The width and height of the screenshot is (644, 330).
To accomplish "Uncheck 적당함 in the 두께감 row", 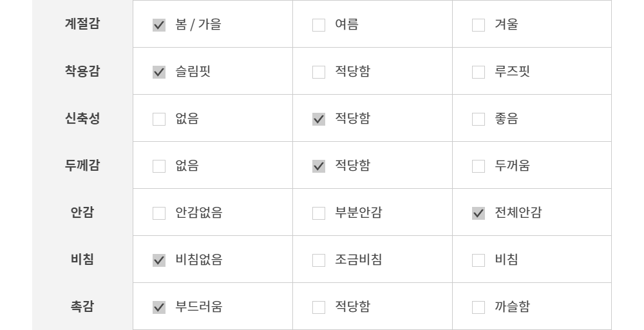I will (319, 166).
